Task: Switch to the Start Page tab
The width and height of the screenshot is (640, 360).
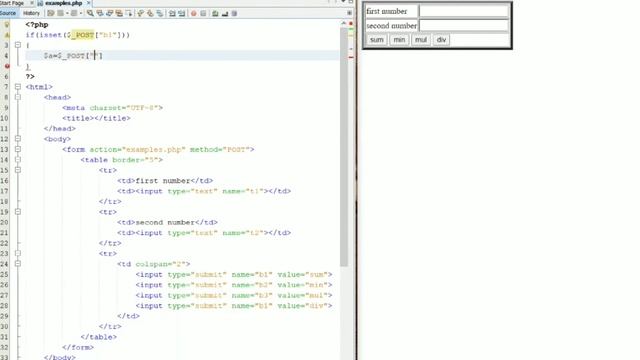Action: coord(12,3)
